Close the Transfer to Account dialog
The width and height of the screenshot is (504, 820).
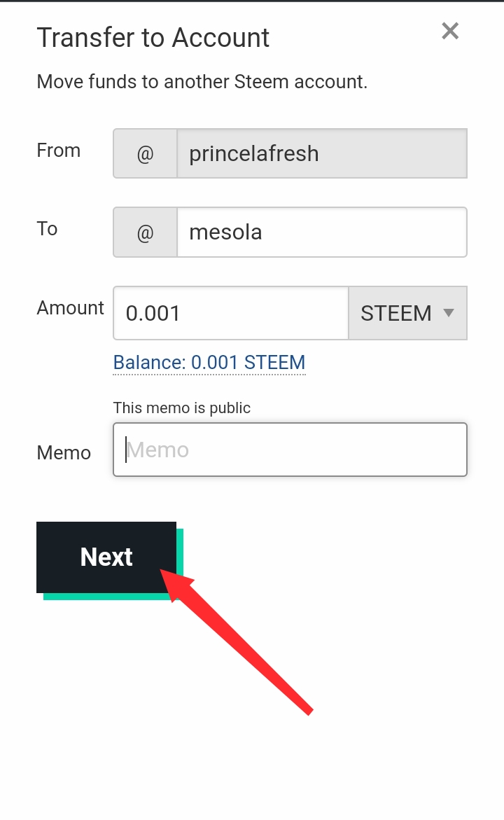click(450, 31)
